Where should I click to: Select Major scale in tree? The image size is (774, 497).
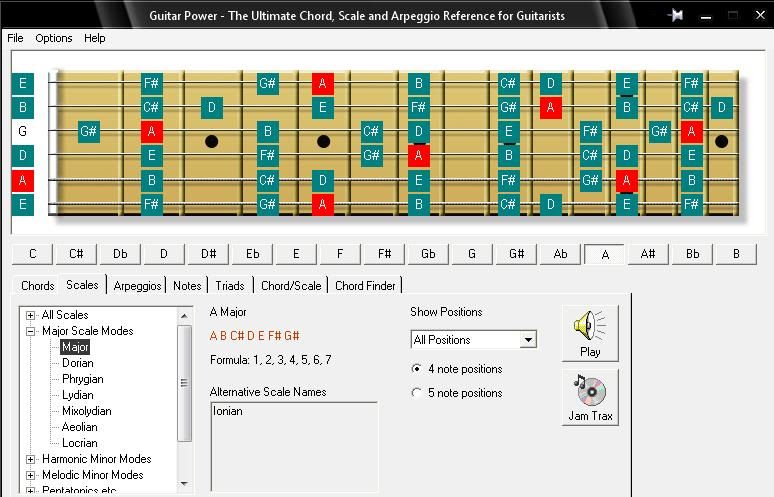(75, 347)
